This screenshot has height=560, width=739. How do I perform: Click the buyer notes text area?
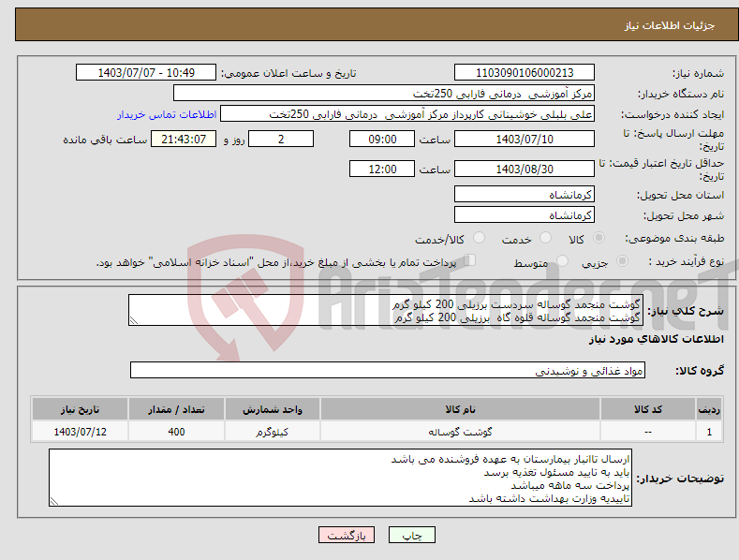[340, 478]
